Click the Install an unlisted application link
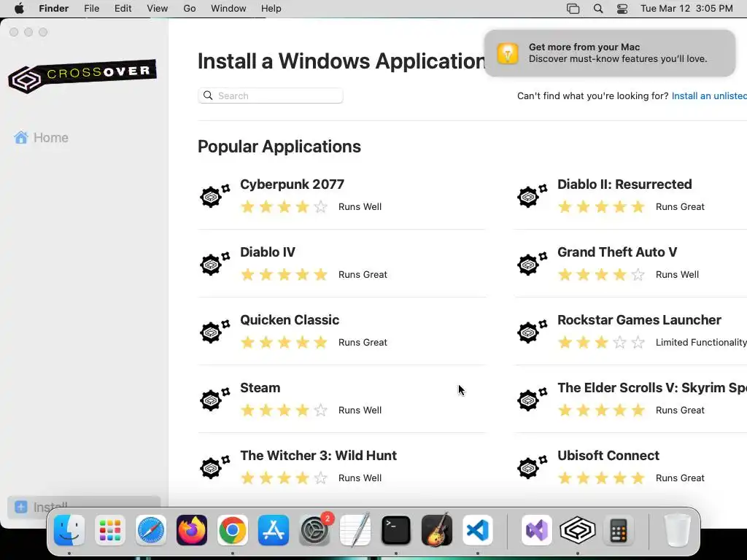This screenshot has width=747, height=560. click(709, 96)
